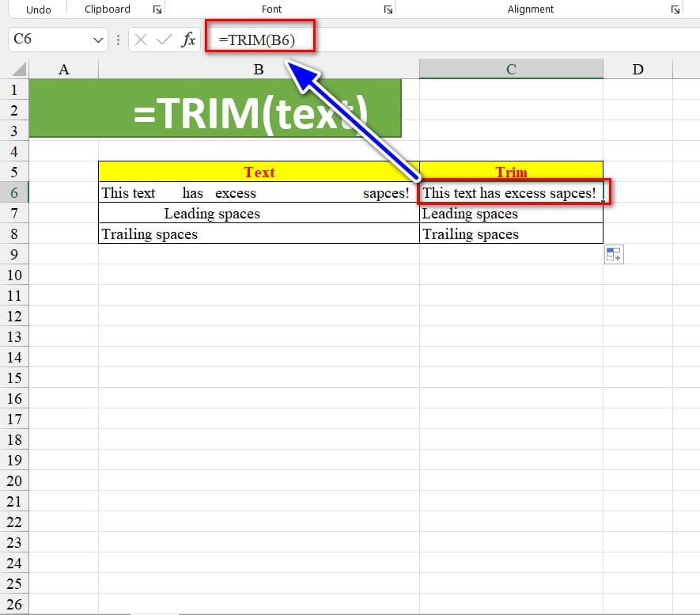Image resolution: width=700 pixels, height=615 pixels.
Task: Select column B header
Action: click(x=259, y=70)
